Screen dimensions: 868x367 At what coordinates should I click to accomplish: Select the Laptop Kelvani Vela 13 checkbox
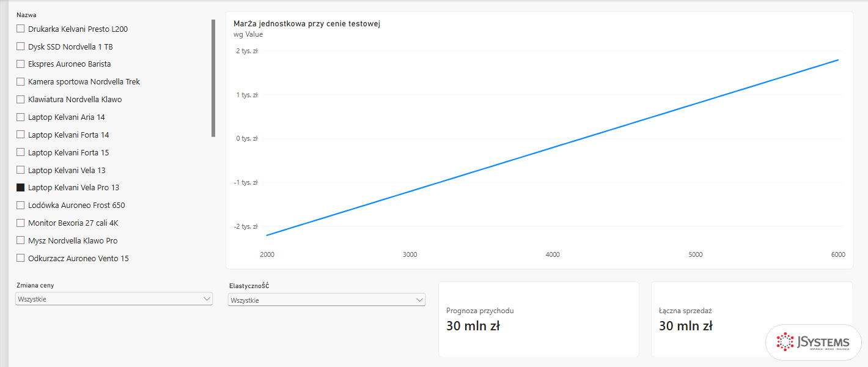[21, 170]
